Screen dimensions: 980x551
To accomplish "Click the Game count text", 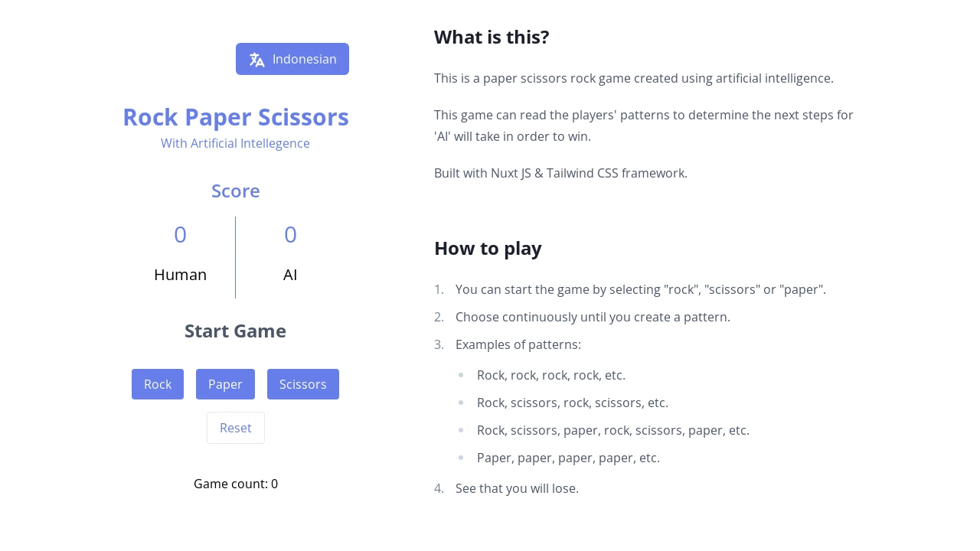I will coord(236,484).
